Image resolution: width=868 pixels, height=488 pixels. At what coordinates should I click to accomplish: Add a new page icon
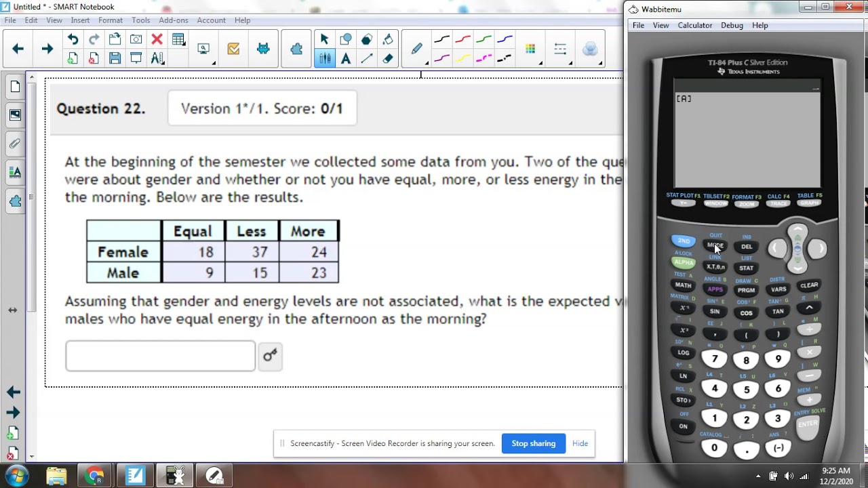click(x=73, y=58)
